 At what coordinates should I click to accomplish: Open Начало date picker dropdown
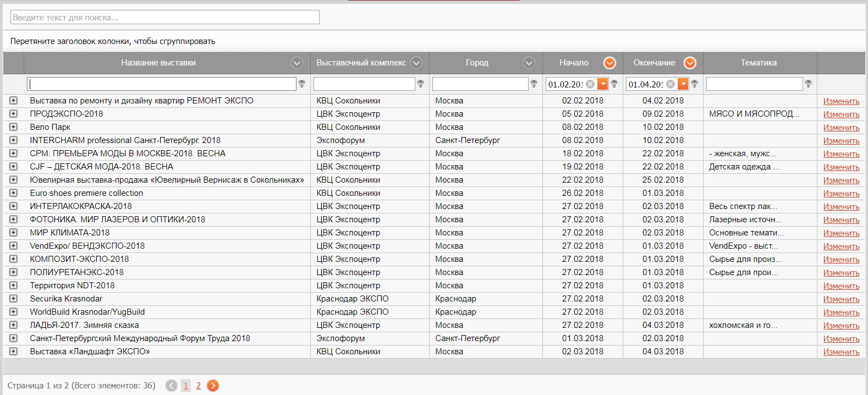point(603,84)
